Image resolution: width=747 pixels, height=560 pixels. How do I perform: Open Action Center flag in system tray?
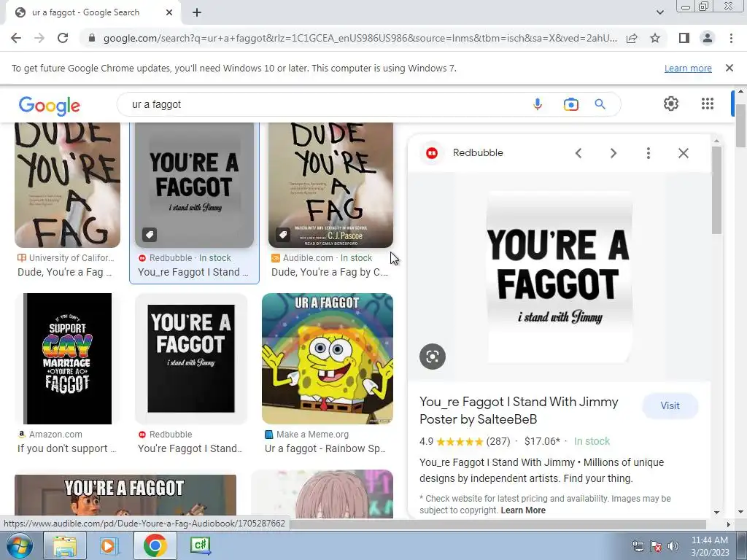pos(656,546)
